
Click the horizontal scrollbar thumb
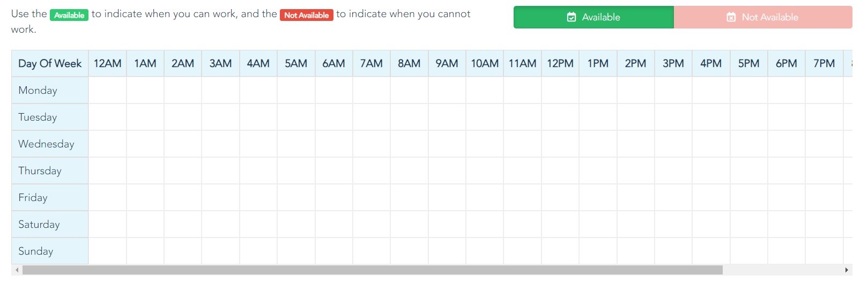[373, 270]
